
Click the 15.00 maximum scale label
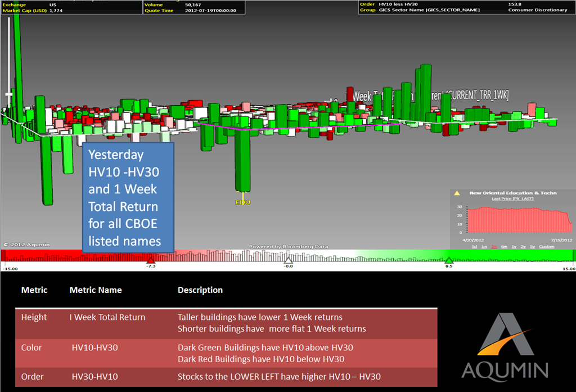(569, 269)
